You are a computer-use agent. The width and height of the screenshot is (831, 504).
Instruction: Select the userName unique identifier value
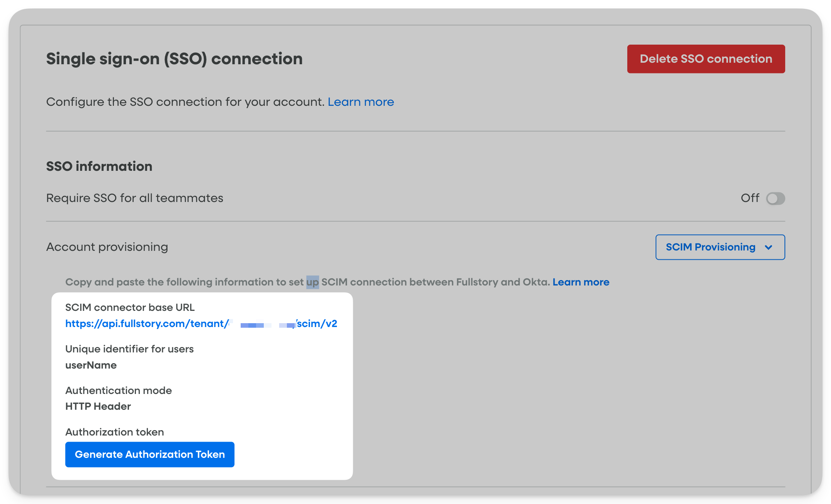(x=90, y=365)
